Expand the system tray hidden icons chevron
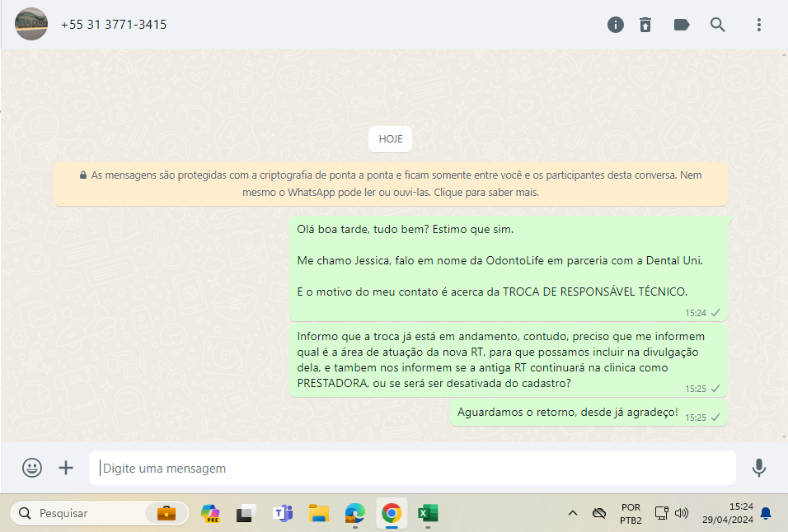The image size is (788, 532). pos(572,513)
